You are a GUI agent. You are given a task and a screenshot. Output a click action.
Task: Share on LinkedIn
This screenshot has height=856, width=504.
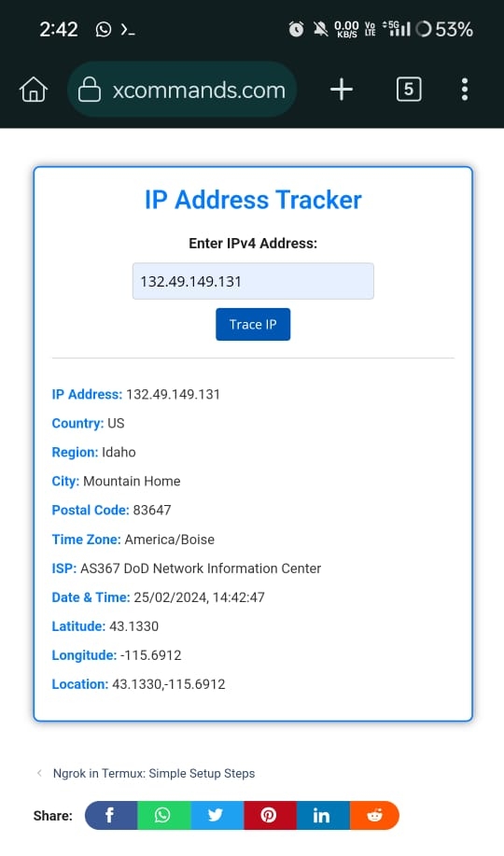click(x=322, y=815)
